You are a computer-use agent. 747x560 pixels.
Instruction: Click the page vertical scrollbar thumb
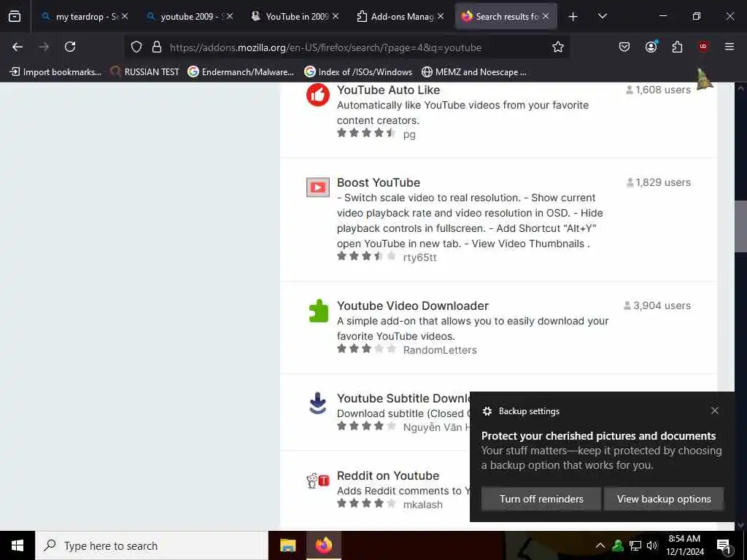[x=740, y=226]
